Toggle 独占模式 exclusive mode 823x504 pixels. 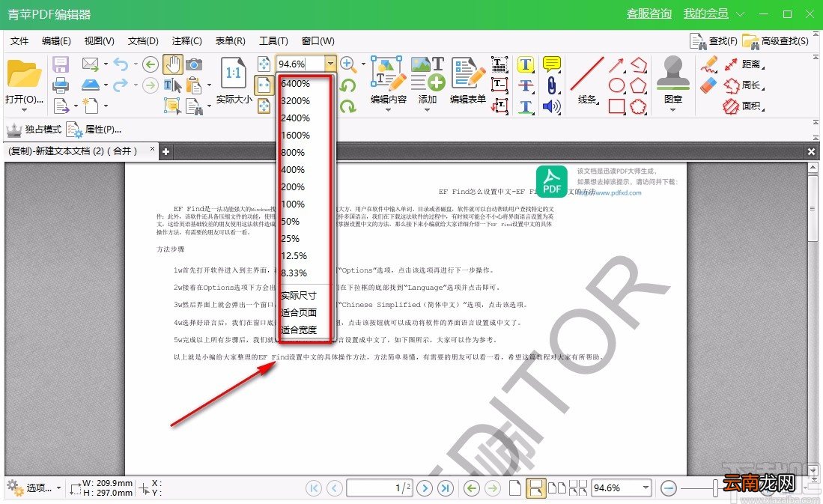tap(34, 129)
